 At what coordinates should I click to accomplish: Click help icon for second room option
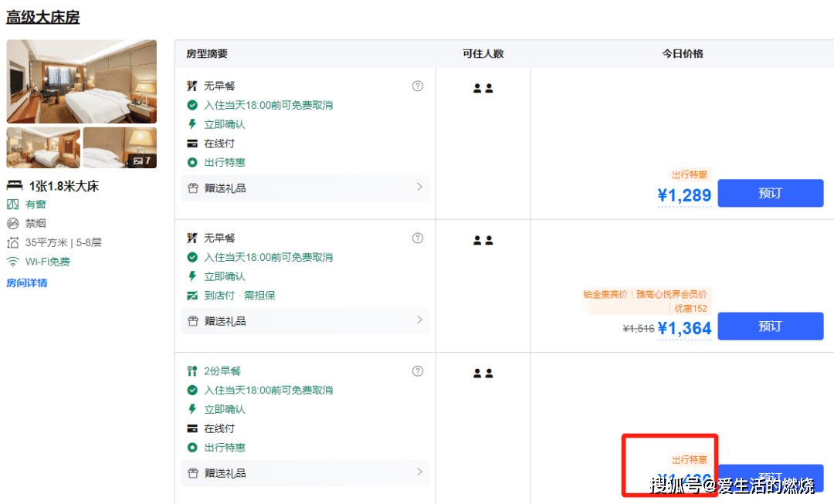[x=418, y=238]
